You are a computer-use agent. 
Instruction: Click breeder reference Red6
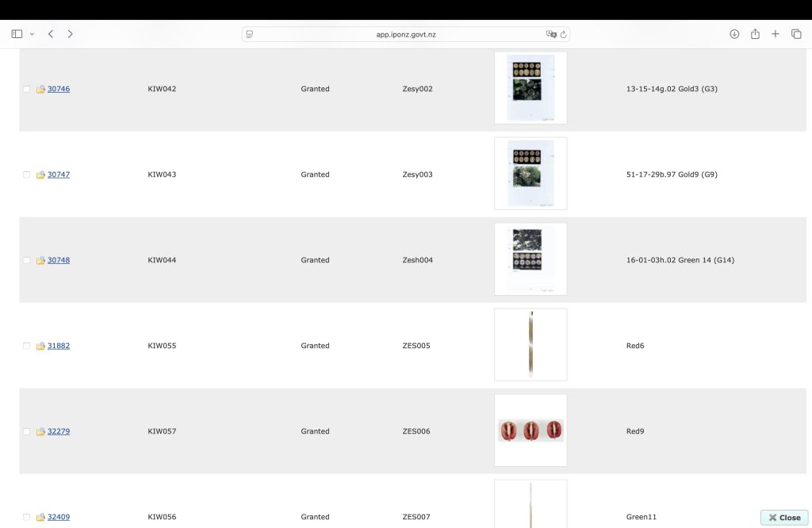(635, 346)
